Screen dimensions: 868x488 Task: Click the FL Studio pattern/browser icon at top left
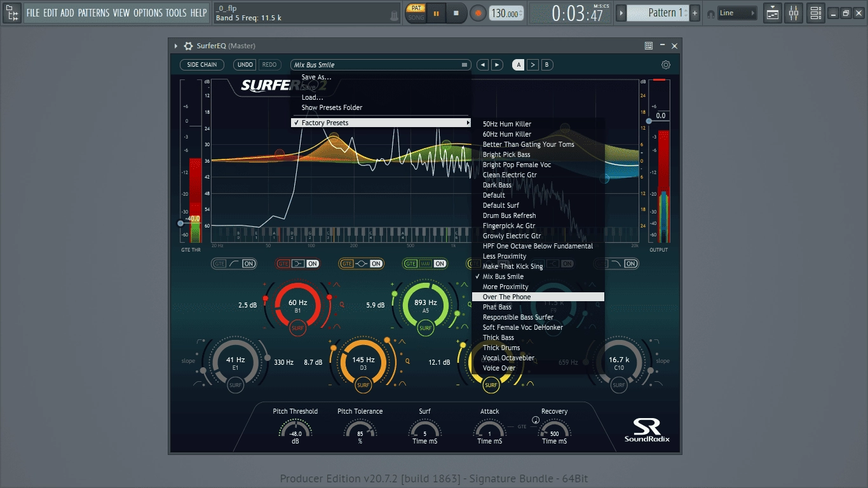[12, 13]
